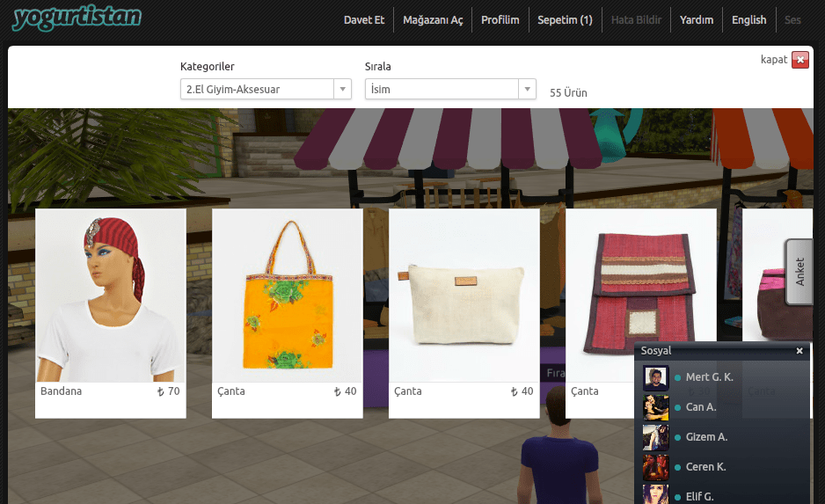825x504 pixels.
Task: Open the Yardım help link
Action: 697,20
